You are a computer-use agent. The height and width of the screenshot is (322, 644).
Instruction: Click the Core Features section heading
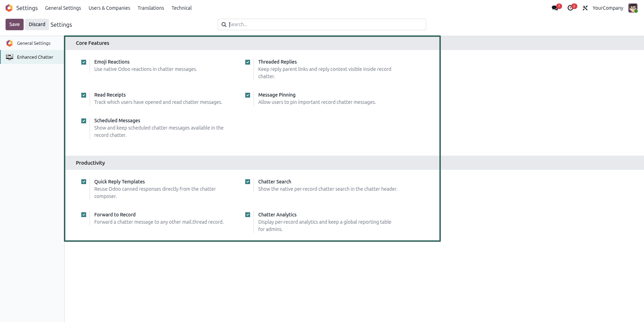pos(93,43)
